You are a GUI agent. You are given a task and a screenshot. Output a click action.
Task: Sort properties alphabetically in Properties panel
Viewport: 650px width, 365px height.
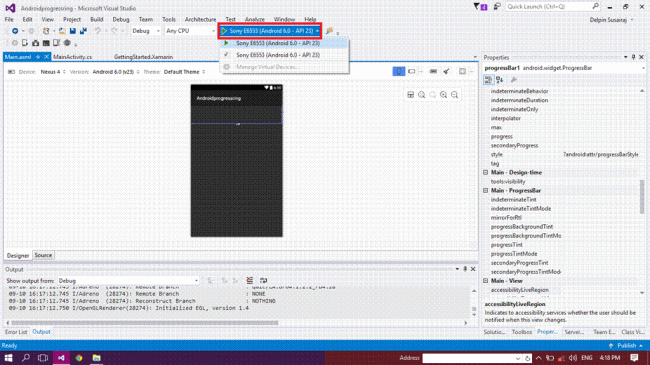tap(500, 80)
